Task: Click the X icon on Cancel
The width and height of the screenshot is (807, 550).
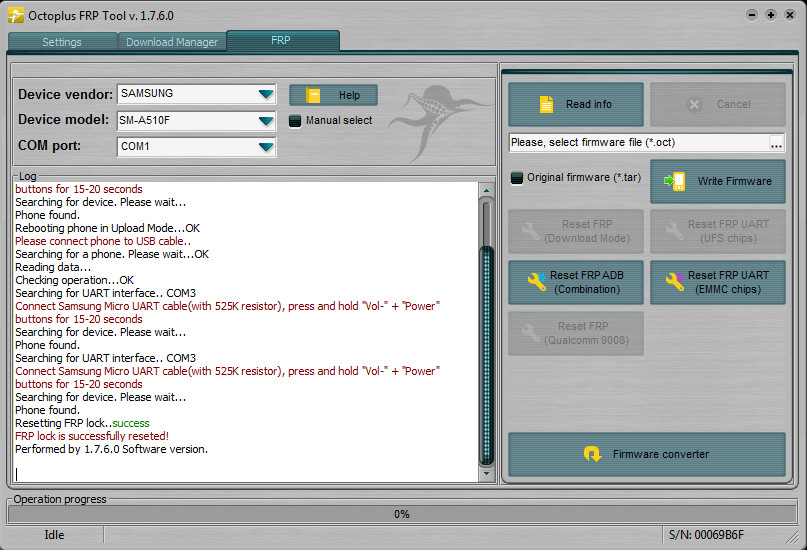Action: coord(694,104)
